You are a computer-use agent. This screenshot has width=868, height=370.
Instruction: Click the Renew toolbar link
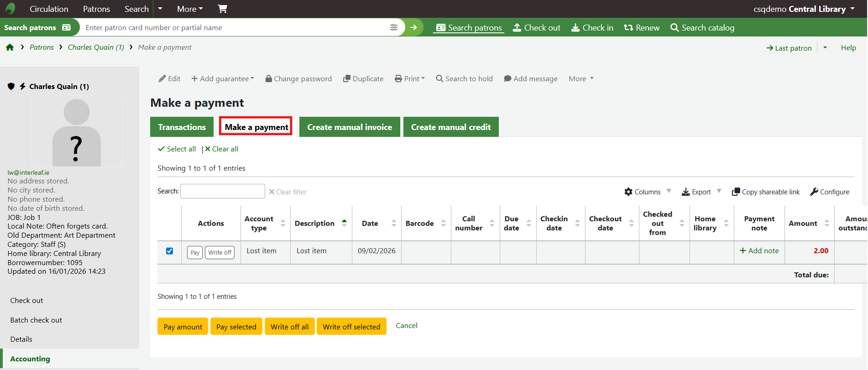click(642, 28)
